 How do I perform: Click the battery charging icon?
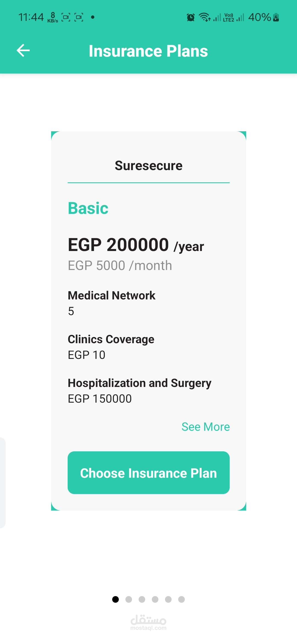pyautogui.click(x=276, y=17)
